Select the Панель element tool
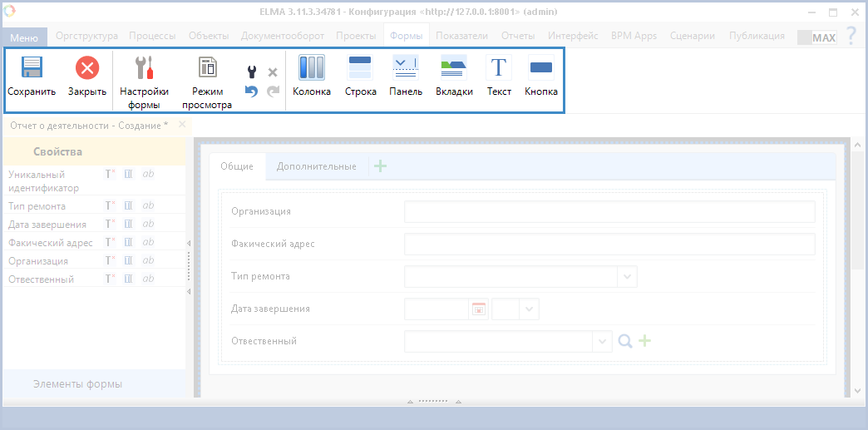 [x=406, y=68]
